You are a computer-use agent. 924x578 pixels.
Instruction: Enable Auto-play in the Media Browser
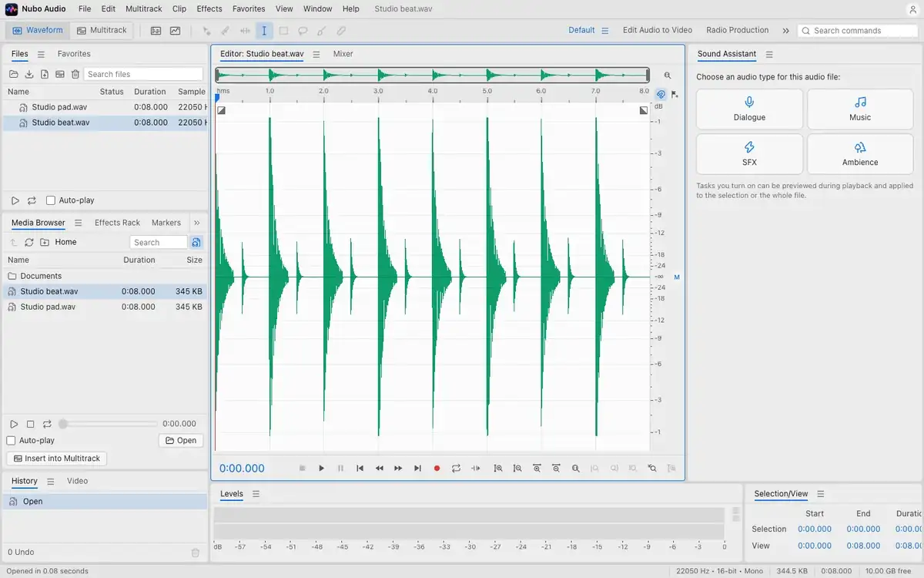click(x=11, y=441)
